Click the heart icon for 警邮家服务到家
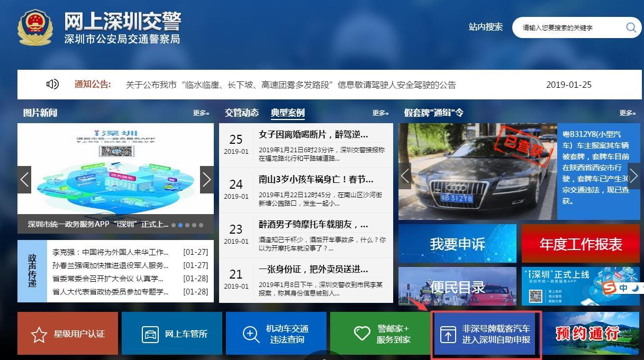This screenshot has height=360, width=644. (x=362, y=334)
